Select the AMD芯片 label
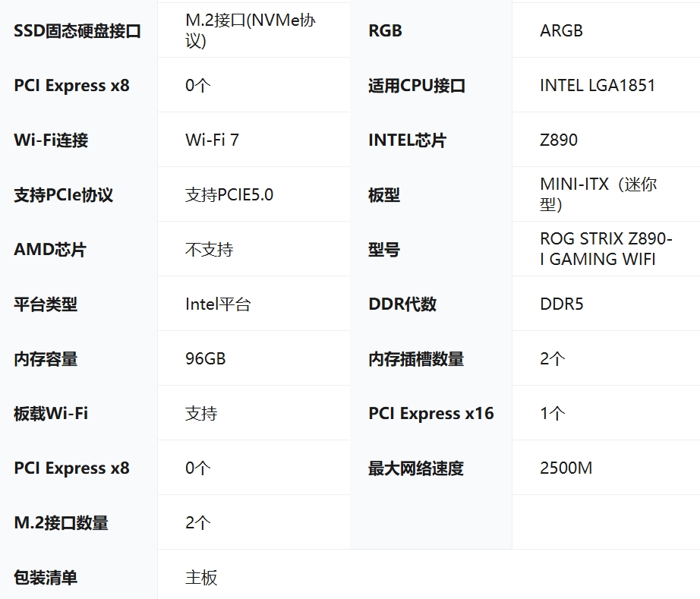The height and width of the screenshot is (599, 700). [x=50, y=250]
